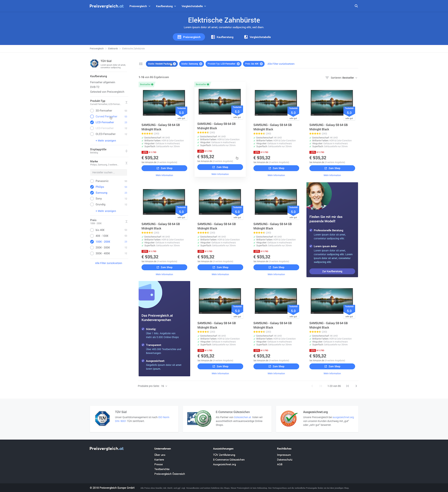448x492 pixels.
Task: Open the 'Sortieren: Bestseller' dropdown
Action: pyautogui.click(x=341, y=78)
